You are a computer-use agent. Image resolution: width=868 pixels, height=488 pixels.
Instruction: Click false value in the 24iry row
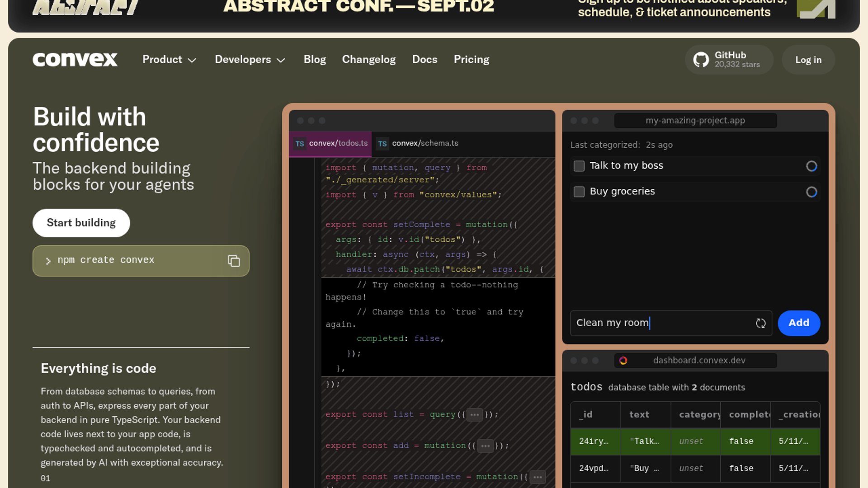745,441
